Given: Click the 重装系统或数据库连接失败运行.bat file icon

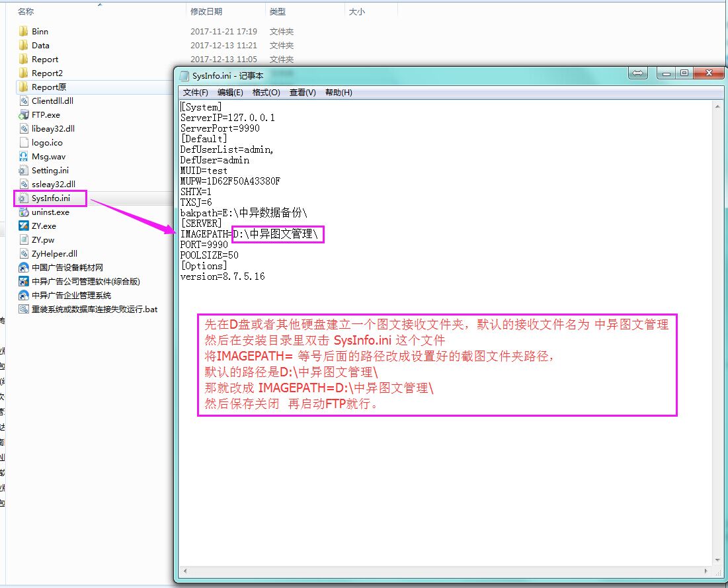Looking at the screenshot, I should [24, 310].
